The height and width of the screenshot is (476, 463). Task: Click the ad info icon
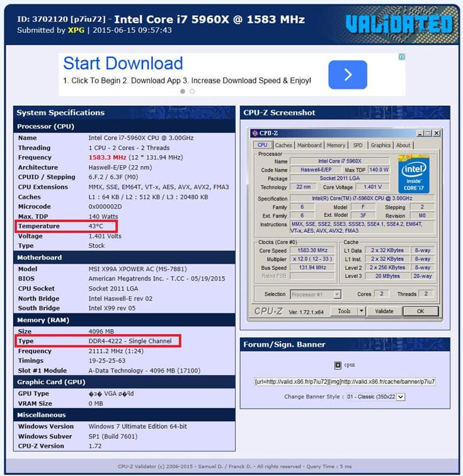tap(402, 57)
